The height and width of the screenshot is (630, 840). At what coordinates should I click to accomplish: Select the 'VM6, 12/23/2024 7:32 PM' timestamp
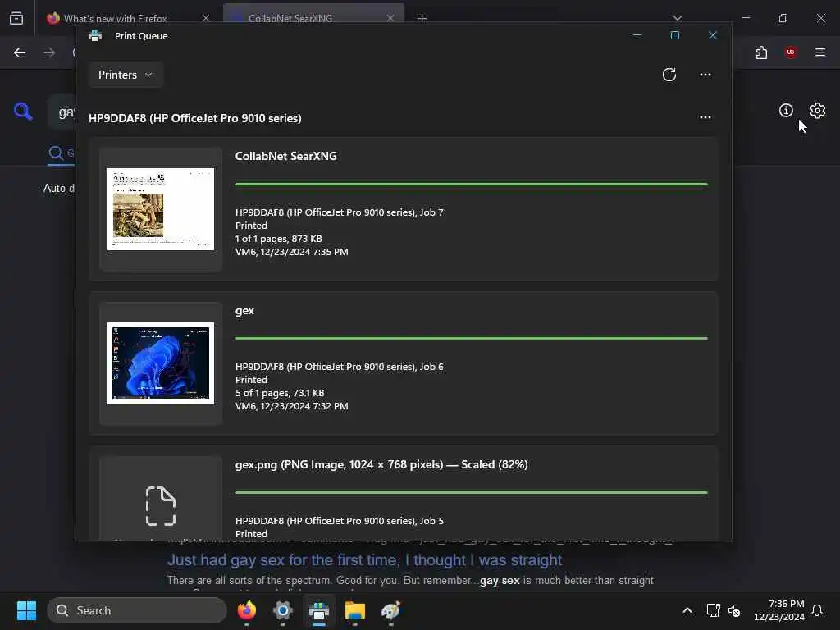[292, 406]
